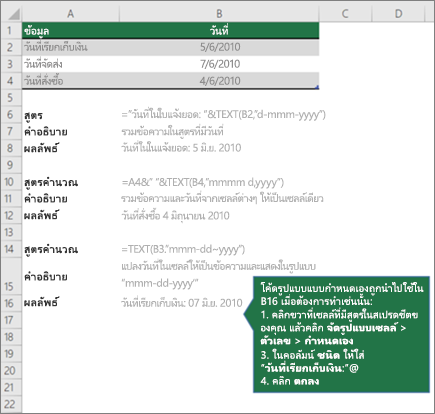Select row 13 header
435x414 pixels.
coord(11,232)
